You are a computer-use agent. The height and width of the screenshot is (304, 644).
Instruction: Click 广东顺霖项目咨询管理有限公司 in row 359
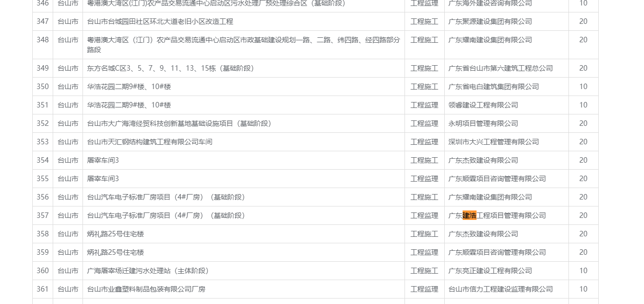pyautogui.click(x=497, y=252)
